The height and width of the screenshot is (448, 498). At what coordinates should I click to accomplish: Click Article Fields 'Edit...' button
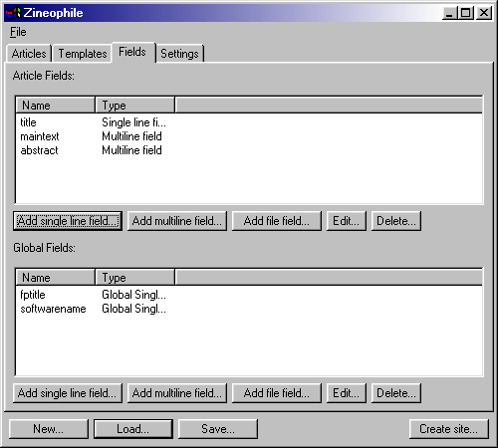[347, 221]
